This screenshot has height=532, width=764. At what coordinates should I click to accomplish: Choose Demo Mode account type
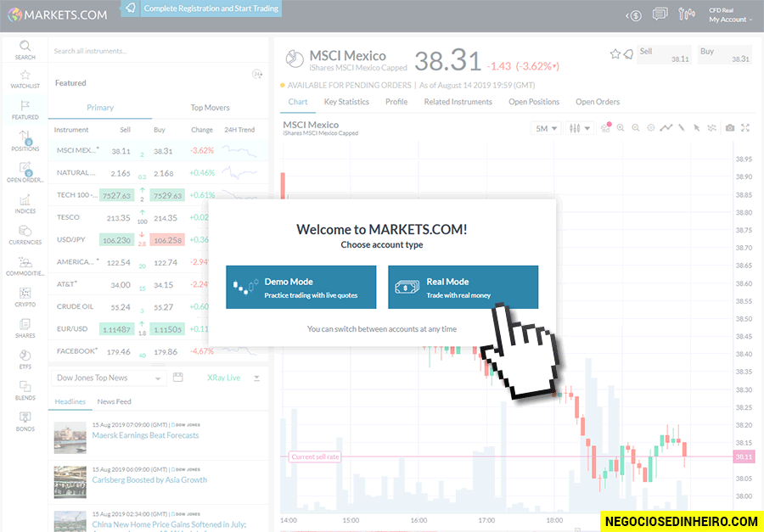(x=301, y=287)
